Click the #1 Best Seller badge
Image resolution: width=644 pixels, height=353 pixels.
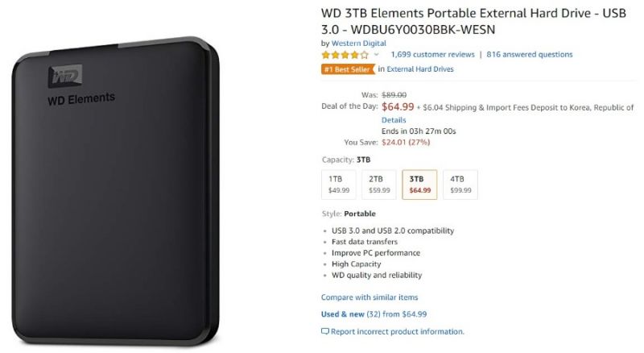(348, 69)
